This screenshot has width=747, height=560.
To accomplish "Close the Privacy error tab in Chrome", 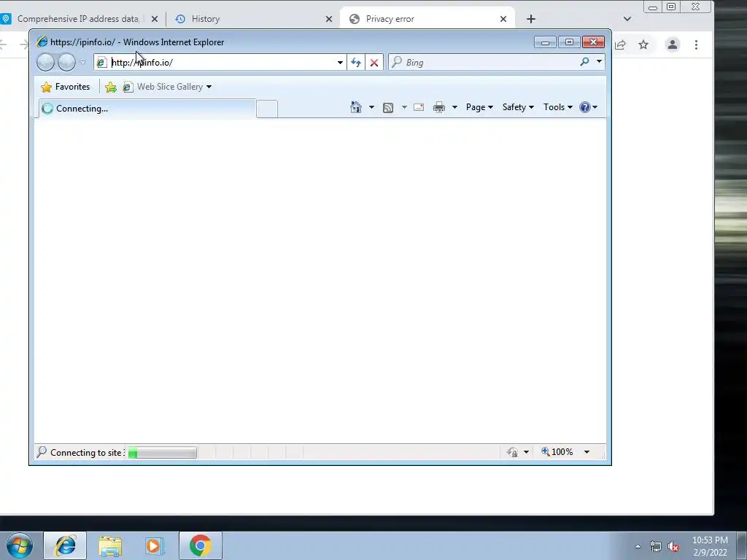I will click(x=503, y=19).
